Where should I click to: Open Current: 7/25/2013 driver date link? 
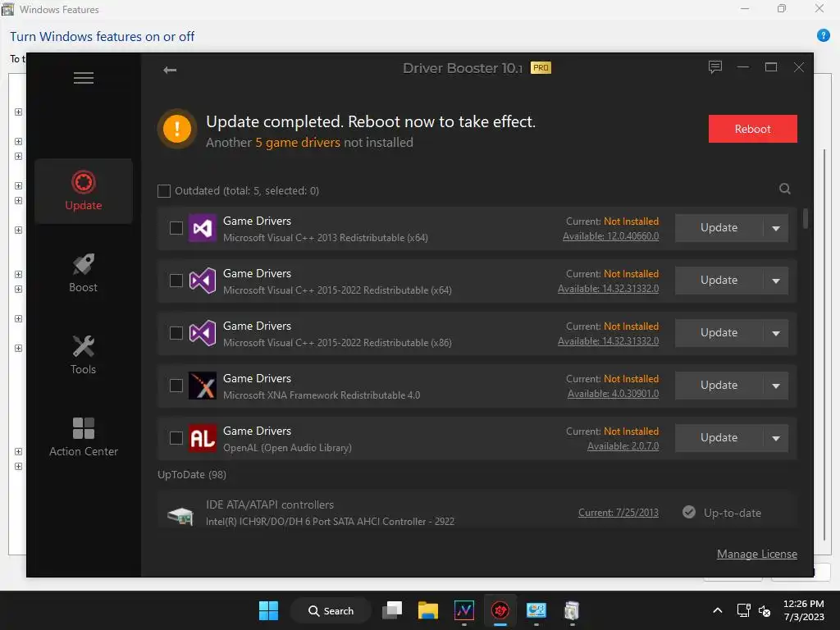619,513
